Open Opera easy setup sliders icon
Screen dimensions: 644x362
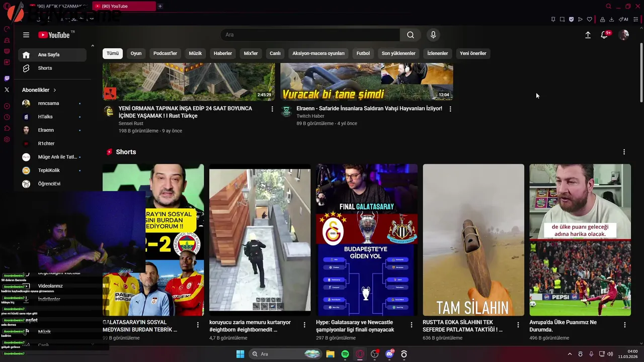click(636, 20)
